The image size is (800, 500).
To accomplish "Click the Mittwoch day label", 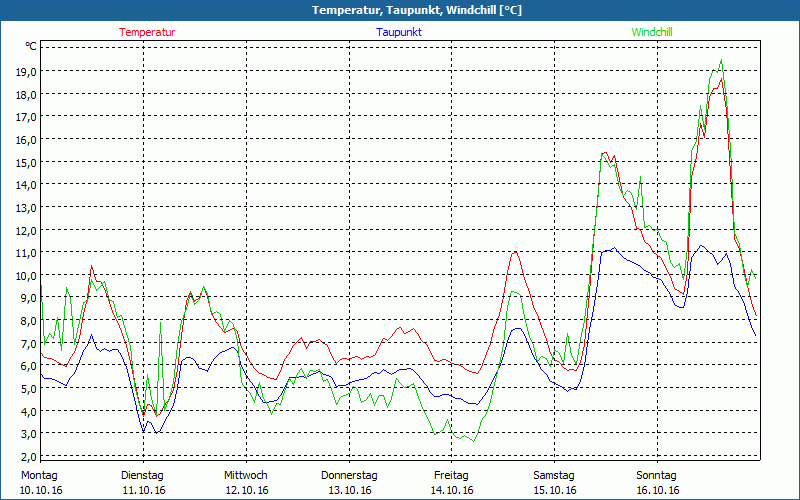I will (245, 475).
